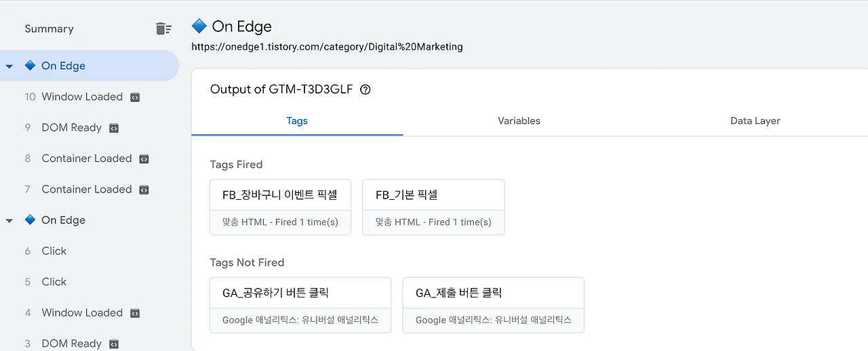
Task: Open the FB_장바구니 이벤트 픽셀 tag card
Action: coord(280,207)
